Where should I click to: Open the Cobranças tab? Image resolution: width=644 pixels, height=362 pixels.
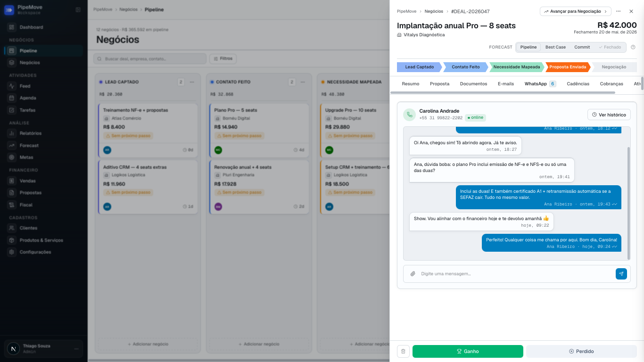point(611,84)
